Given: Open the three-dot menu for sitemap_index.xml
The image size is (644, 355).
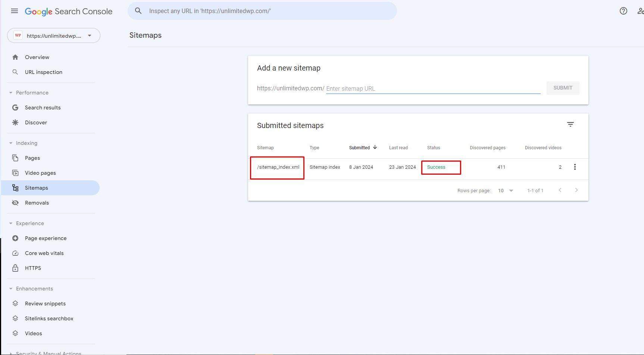Looking at the screenshot, I should coord(575,167).
